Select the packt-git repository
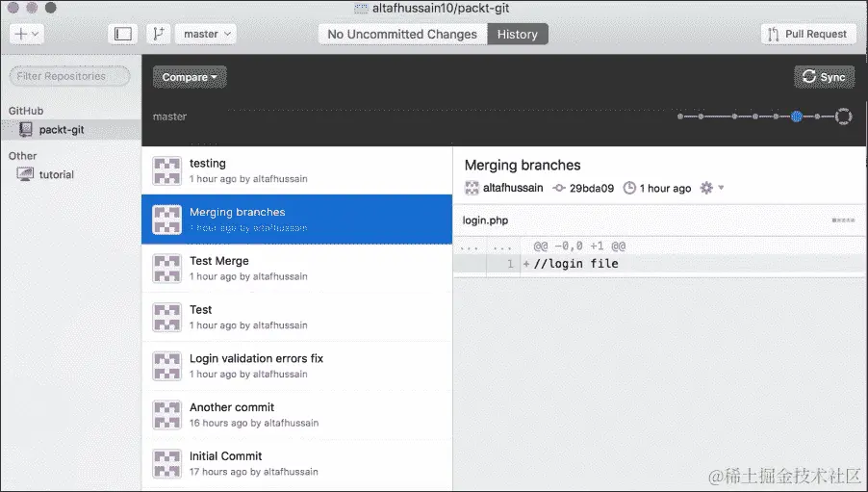The image size is (868, 492). click(x=71, y=130)
